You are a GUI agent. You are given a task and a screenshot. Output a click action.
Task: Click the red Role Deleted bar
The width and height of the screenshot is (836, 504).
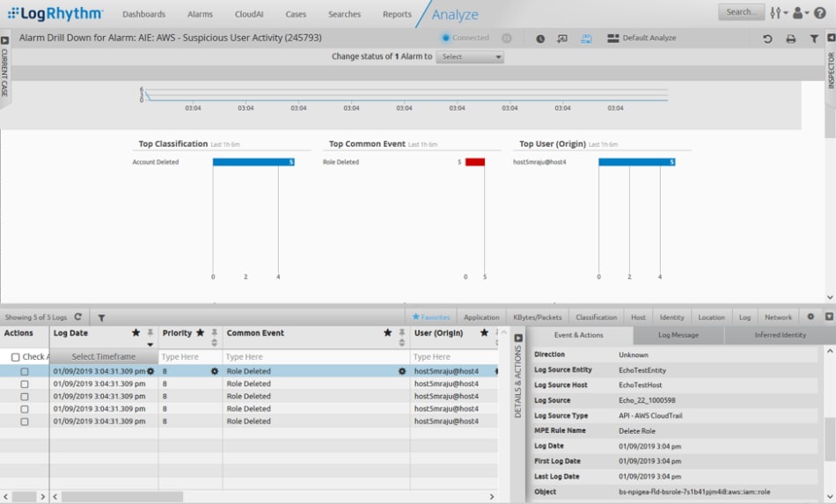[475, 162]
